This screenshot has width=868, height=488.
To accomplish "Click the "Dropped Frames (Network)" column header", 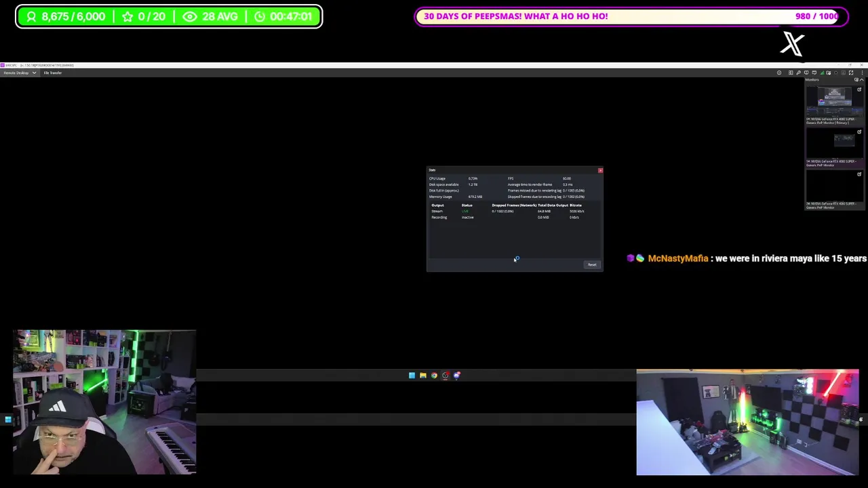I will click(514, 205).
